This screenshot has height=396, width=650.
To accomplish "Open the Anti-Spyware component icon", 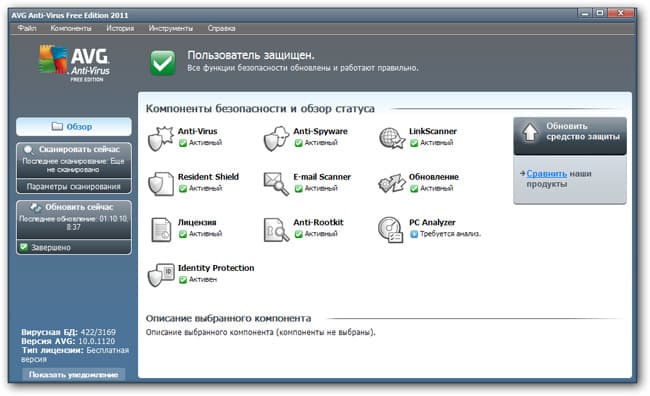I will 276,138.
